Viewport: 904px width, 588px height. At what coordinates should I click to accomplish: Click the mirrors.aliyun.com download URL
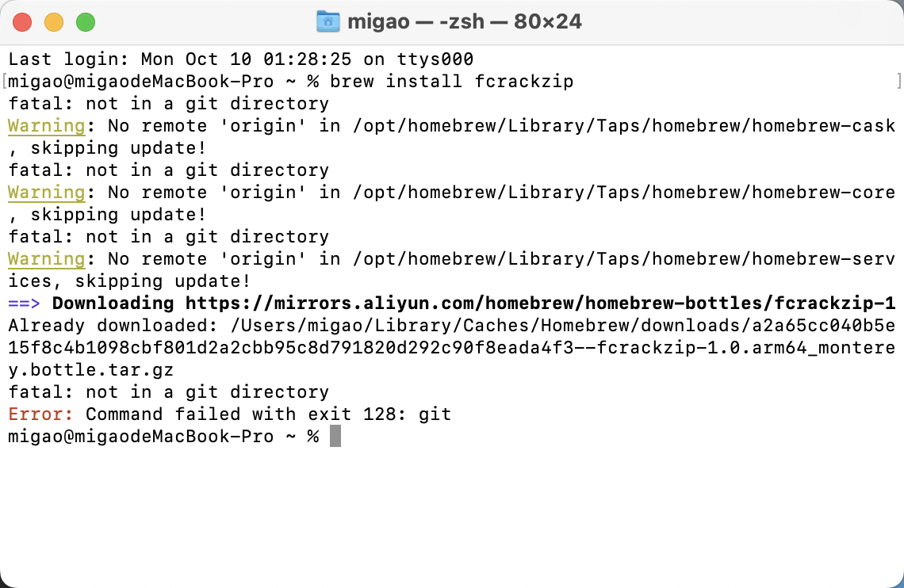[540, 304]
